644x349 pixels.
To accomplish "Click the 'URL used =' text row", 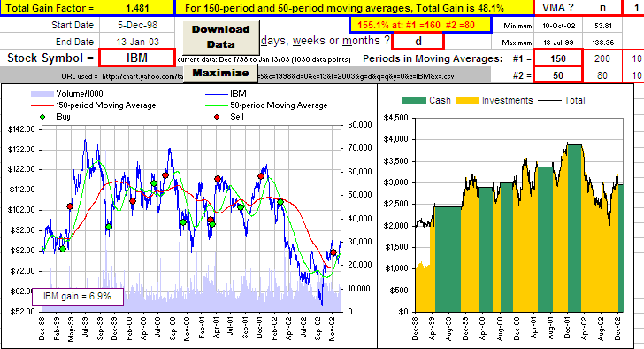I will point(246,76).
